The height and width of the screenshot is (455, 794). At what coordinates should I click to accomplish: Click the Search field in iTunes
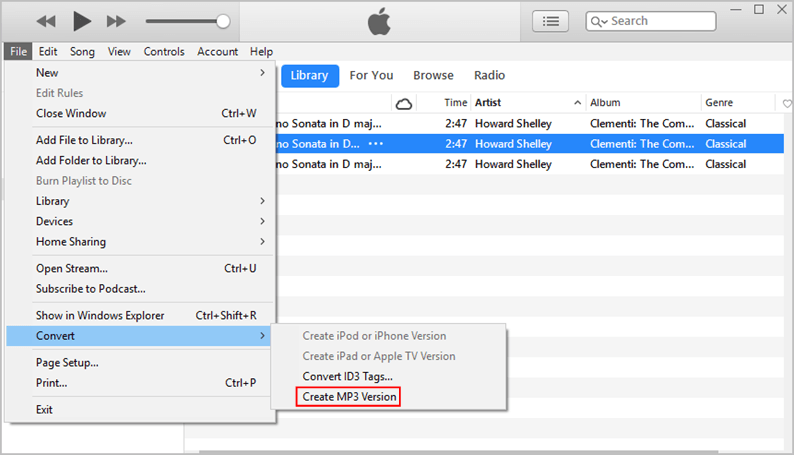point(651,21)
